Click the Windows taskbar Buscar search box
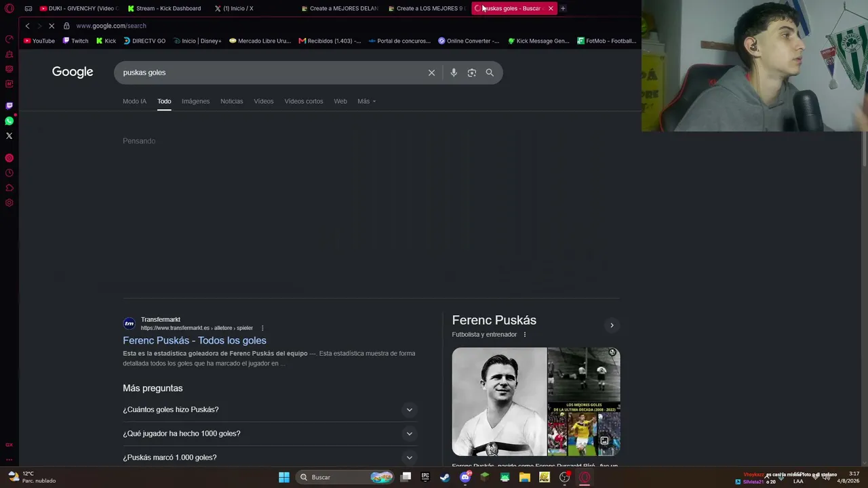This screenshot has height=488, width=868. [x=346, y=477]
